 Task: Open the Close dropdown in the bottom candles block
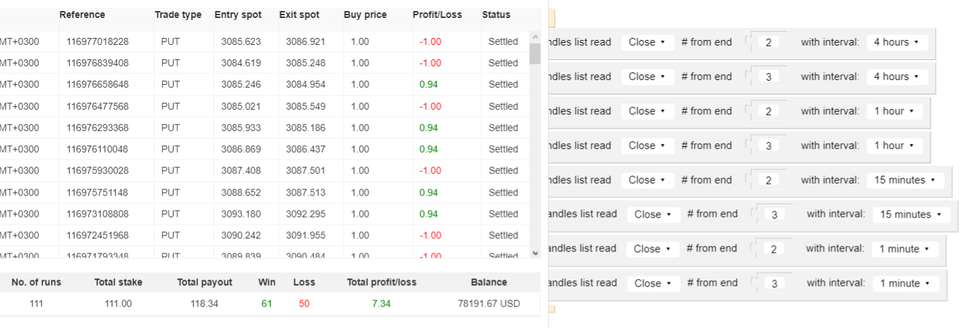click(652, 283)
